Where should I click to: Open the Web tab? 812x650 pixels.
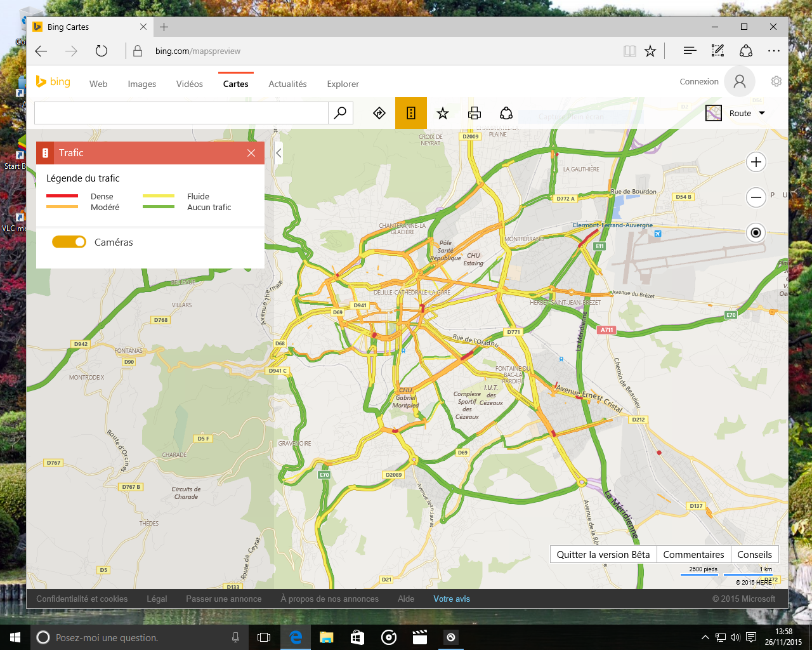click(x=98, y=84)
